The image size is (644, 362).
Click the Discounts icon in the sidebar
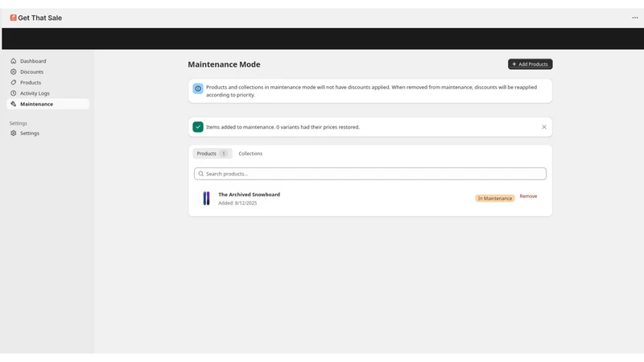(x=14, y=72)
